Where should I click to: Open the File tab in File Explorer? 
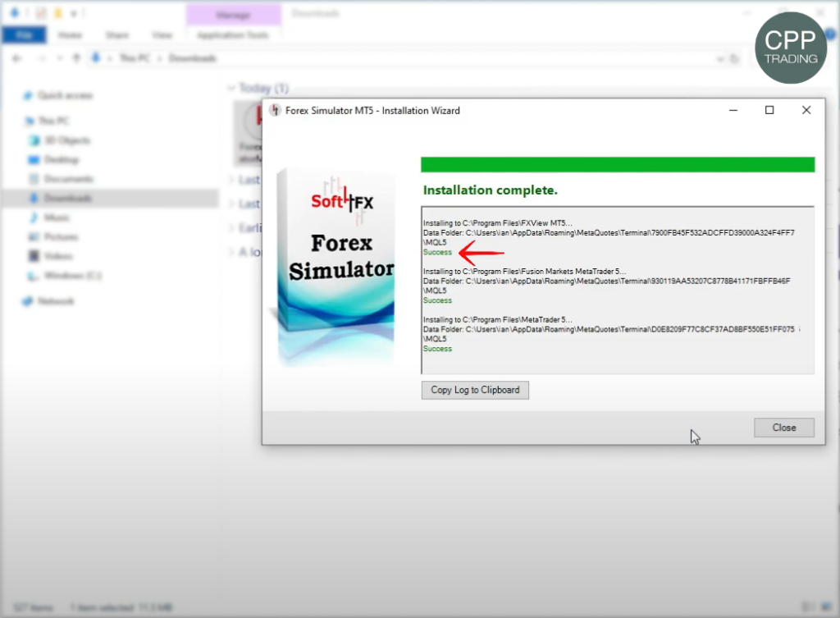click(24, 35)
